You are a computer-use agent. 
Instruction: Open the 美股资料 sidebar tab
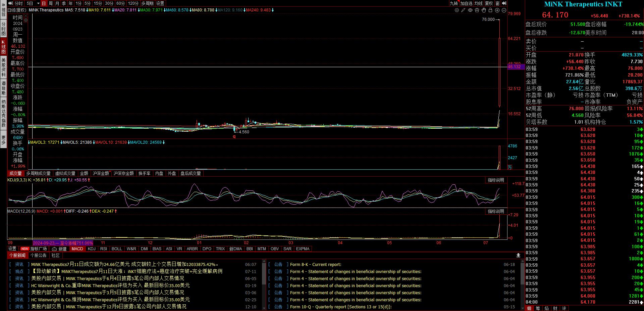3,67
